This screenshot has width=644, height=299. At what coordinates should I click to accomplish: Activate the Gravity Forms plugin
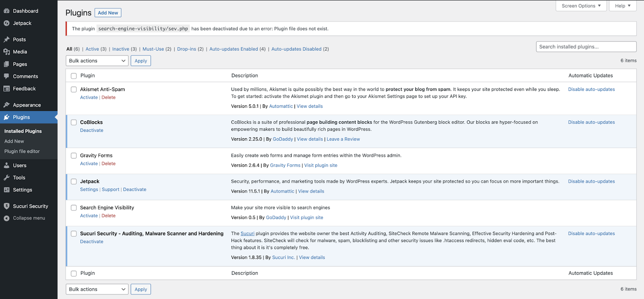pos(89,164)
